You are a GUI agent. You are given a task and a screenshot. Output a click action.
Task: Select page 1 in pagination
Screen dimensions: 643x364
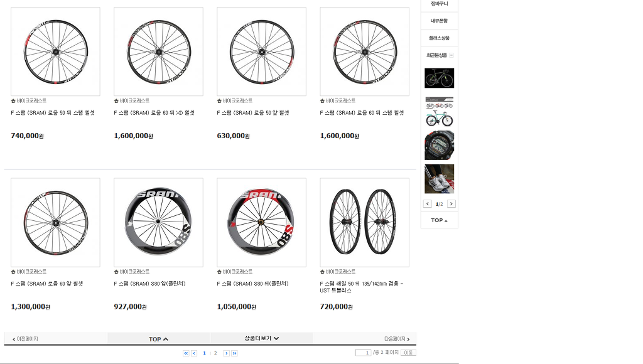click(x=204, y=353)
